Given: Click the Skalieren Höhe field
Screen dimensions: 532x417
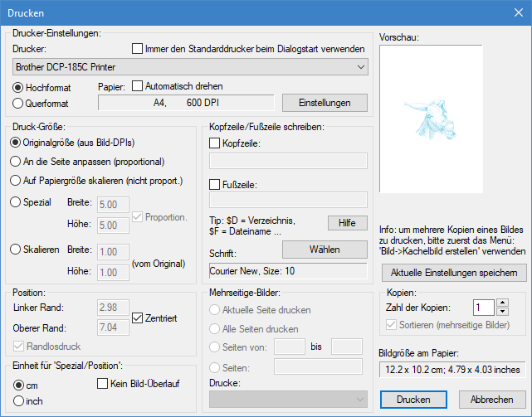Looking at the screenshot, I should tap(113, 273).
